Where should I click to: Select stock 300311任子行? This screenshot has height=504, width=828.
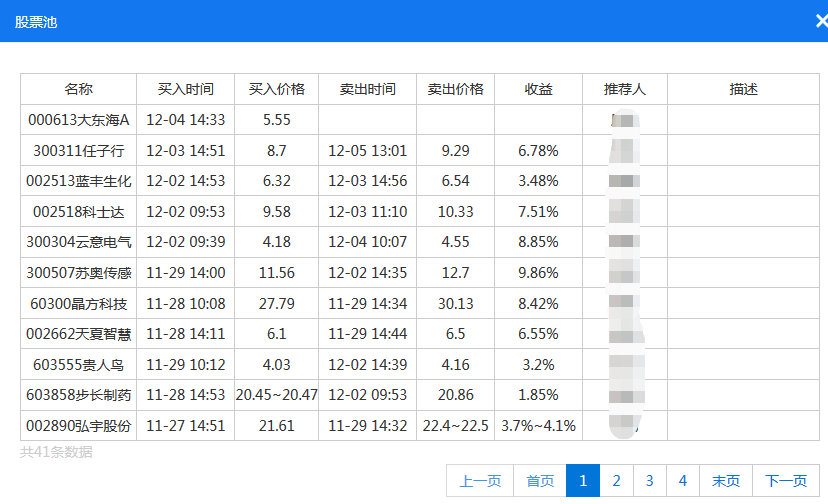pos(79,151)
